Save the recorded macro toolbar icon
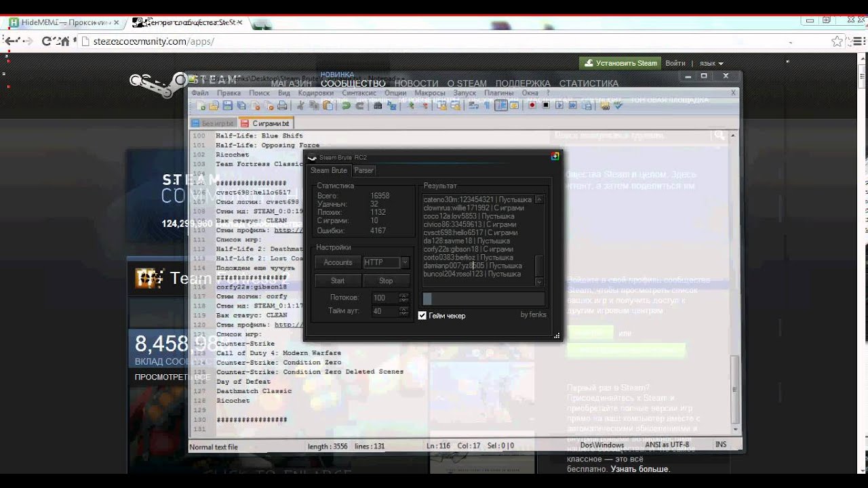The image size is (868, 488). (x=586, y=105)
